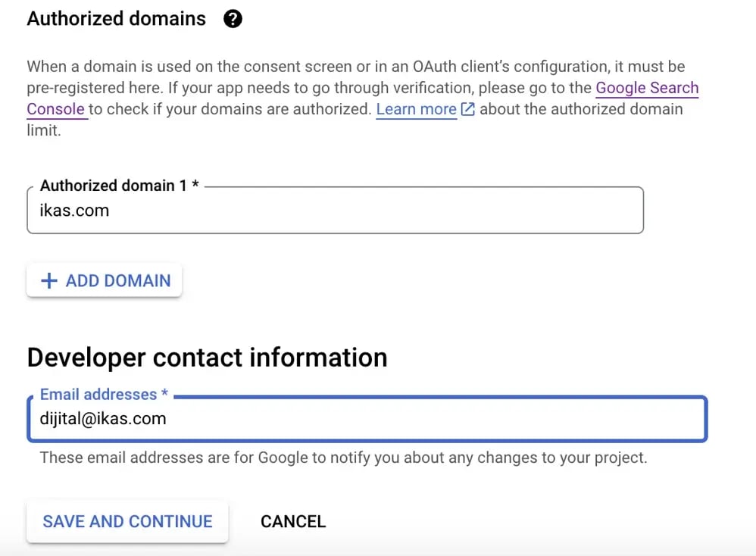Click the blue Email addresses label
Screen dimensions: 756x556
click(x=104, y=394)
